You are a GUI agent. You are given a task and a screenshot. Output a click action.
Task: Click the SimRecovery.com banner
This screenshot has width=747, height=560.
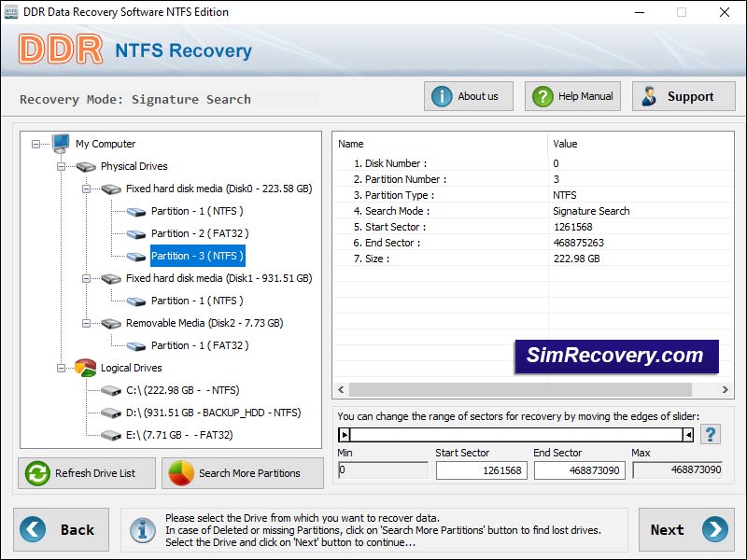616,357
